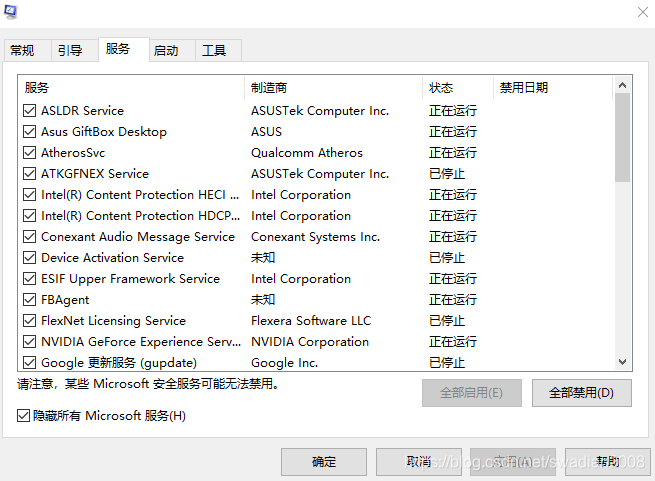The image size is (655, 481).
Task: Select ESIF Upper Framework Service name
Action: 130,279
